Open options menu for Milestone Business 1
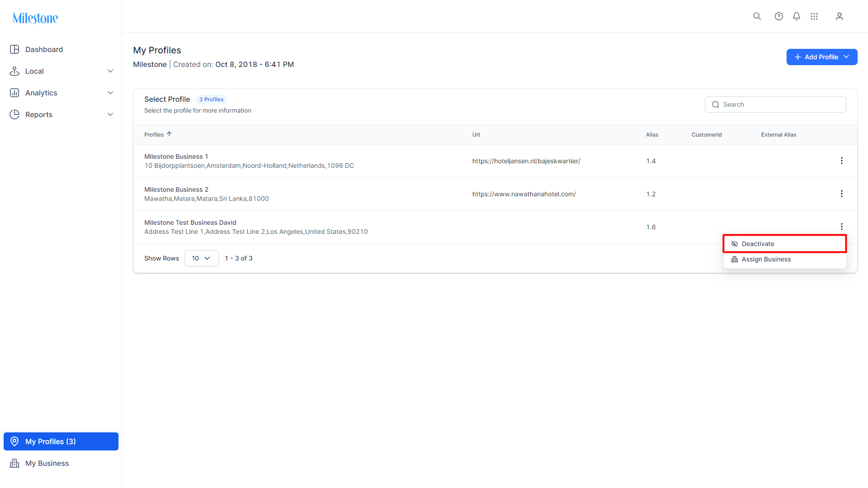This screenshot has width=868, height=488. (x=842, y=161)
